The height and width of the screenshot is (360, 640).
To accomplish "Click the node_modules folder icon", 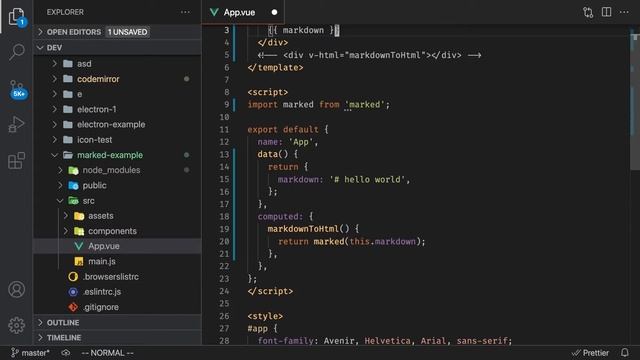I will pos(73,170).
